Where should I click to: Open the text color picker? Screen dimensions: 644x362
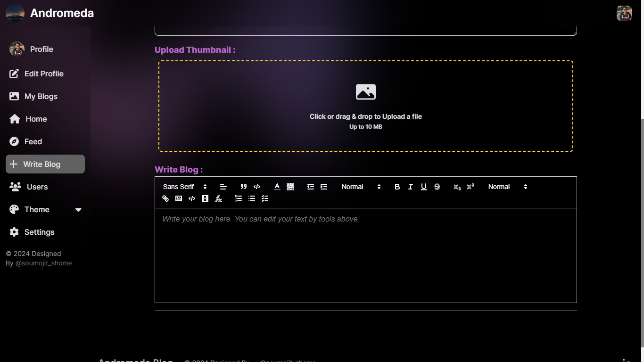[277, 187]
